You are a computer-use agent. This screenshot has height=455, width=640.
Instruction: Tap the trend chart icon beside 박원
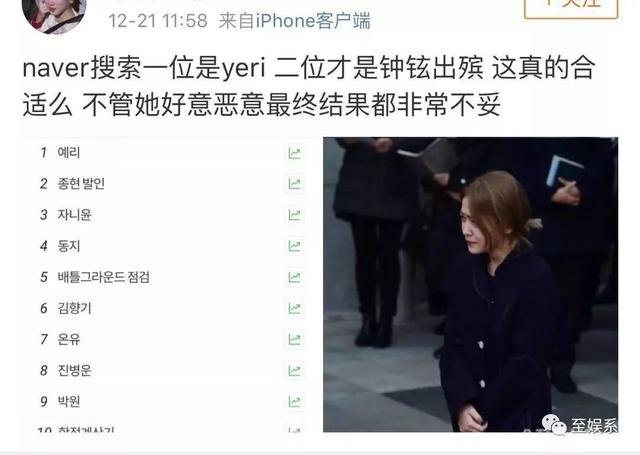(294, 402)
